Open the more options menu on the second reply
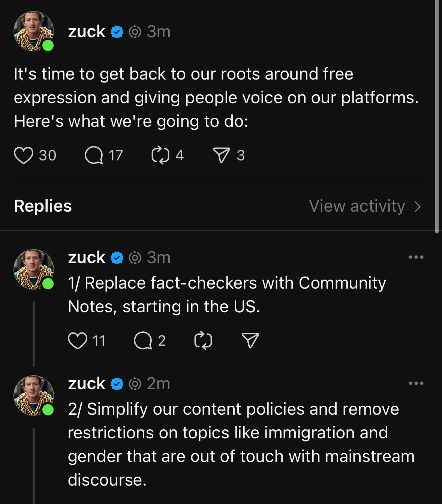The height and width of the screenshot is (504, 442). coord(416,384)
